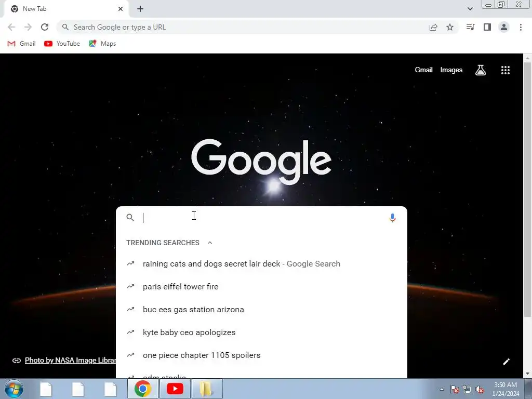Open the third blank document in taskbar
This screenshot has height=399, width=532.
click(x=110, y=389)
